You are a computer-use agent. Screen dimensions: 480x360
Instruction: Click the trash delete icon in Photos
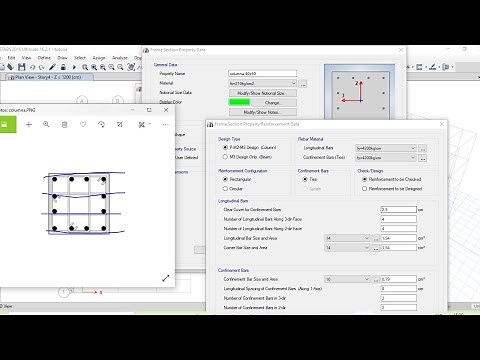click(x=64, y=124)
